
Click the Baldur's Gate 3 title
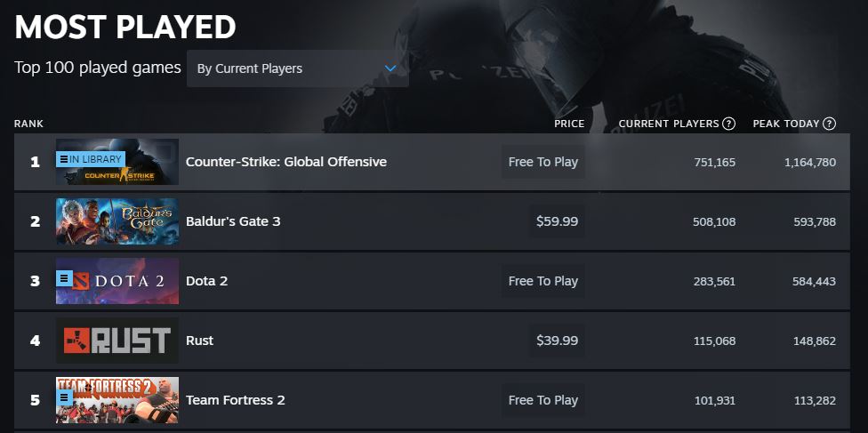pos(233,221)
